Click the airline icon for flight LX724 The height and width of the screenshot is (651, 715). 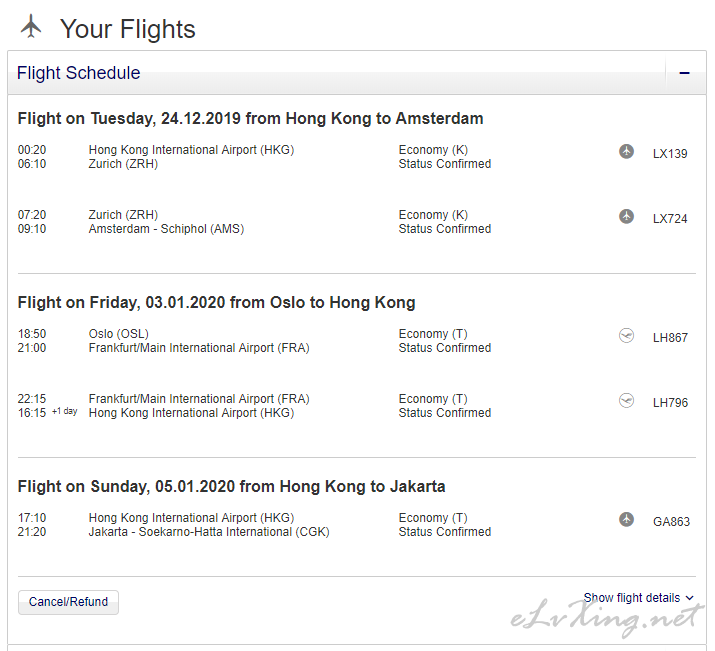(x=626, y=216)
